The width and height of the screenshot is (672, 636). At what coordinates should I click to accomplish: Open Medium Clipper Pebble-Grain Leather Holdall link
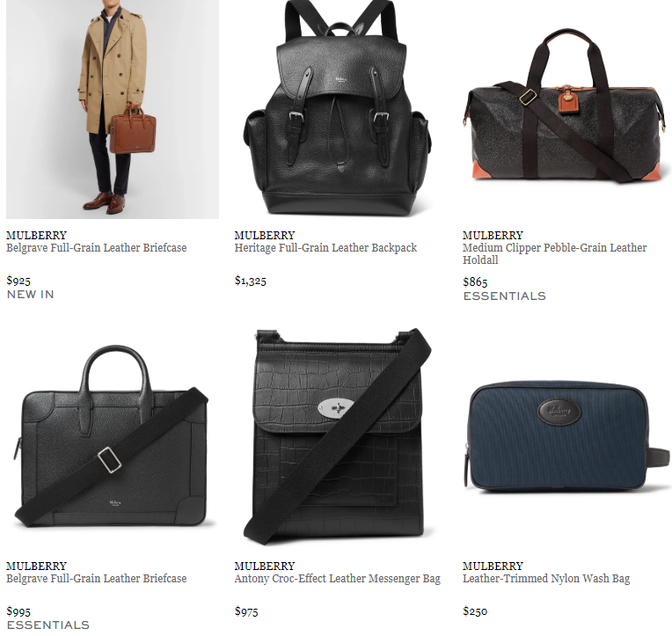point(554,253)
